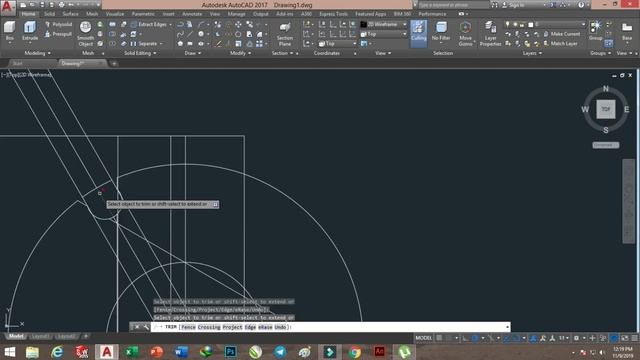The image size is (640, 360).
Task: Click the Undo arrow in quick access toolbar
Action: (x=71, y=5)
